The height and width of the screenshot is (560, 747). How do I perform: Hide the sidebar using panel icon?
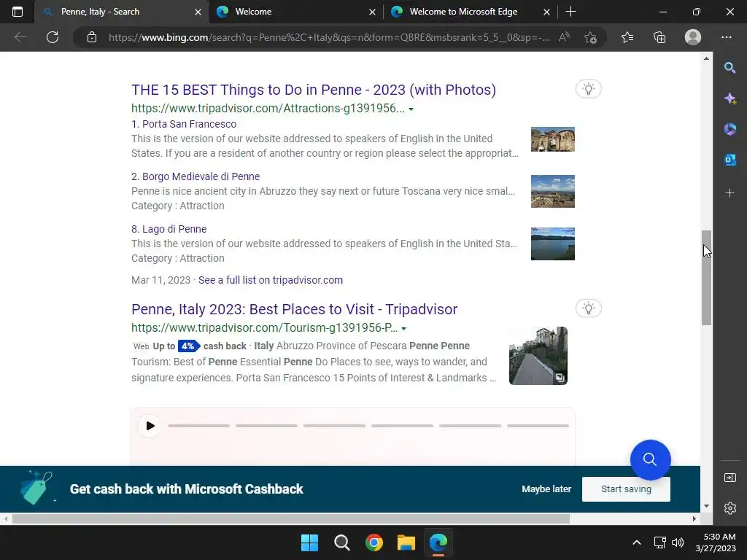[x=729, y=478]
